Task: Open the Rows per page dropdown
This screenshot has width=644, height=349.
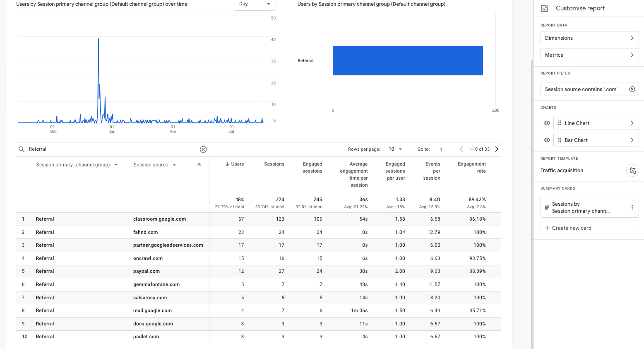Action: [x=395, y=149]
